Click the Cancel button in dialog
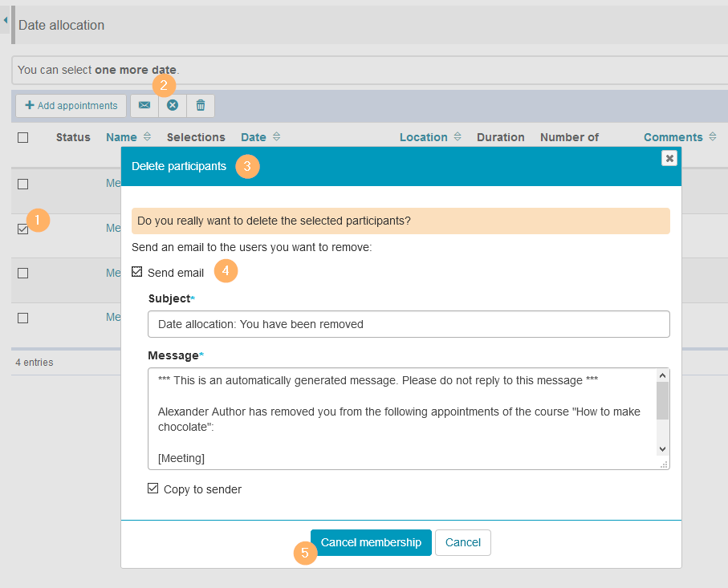Image resolution: width=728 pixels, height=588 pixels. click(x=462, y=542)
